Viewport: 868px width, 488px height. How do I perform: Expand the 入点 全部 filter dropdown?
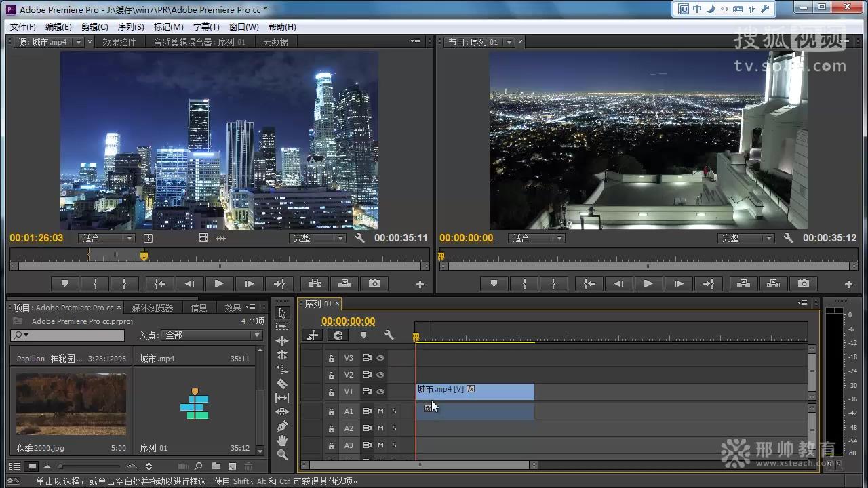pos(213,335)
